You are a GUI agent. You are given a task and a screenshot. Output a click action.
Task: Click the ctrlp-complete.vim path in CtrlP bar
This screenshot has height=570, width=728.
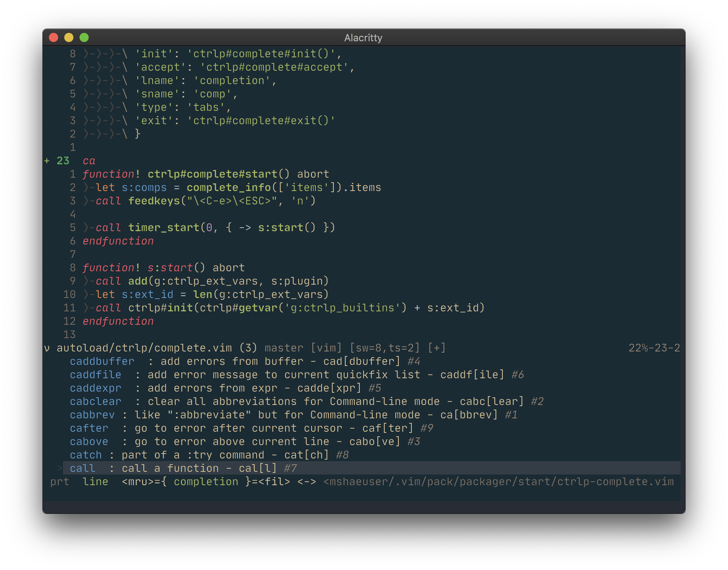499,482
